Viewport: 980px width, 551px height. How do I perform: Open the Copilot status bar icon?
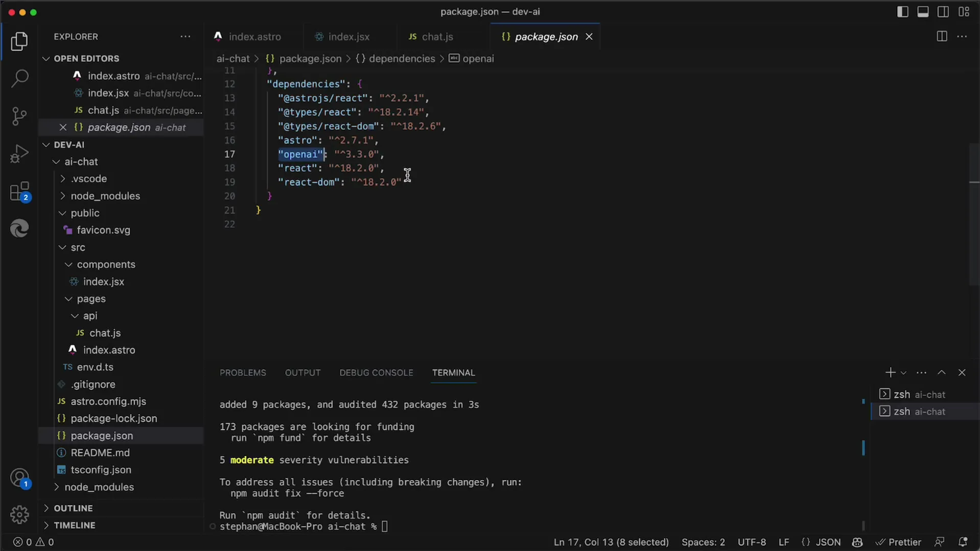(857, 542)
